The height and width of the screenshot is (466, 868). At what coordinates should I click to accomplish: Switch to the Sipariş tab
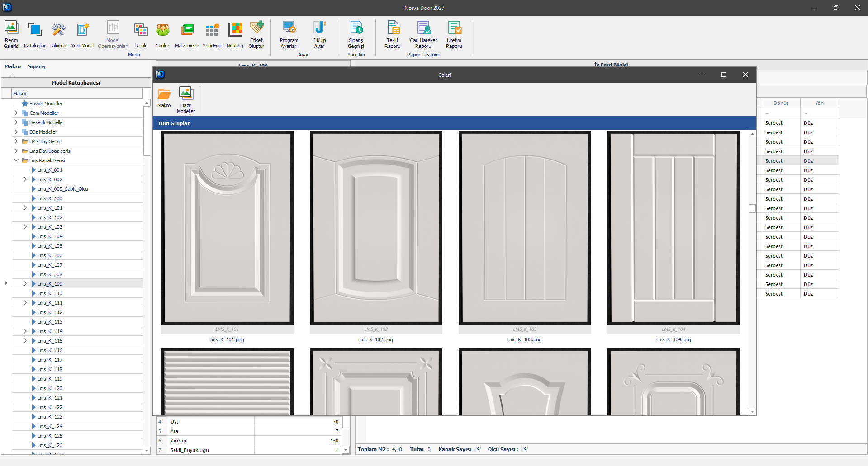click(37, 66)
